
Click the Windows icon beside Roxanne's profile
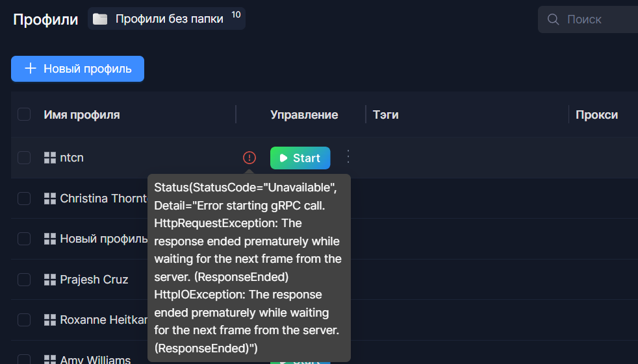point(50,320)
